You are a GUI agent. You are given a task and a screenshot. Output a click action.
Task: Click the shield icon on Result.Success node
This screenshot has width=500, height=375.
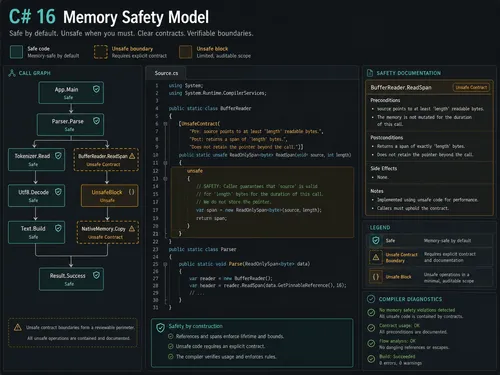coord(96,275)
